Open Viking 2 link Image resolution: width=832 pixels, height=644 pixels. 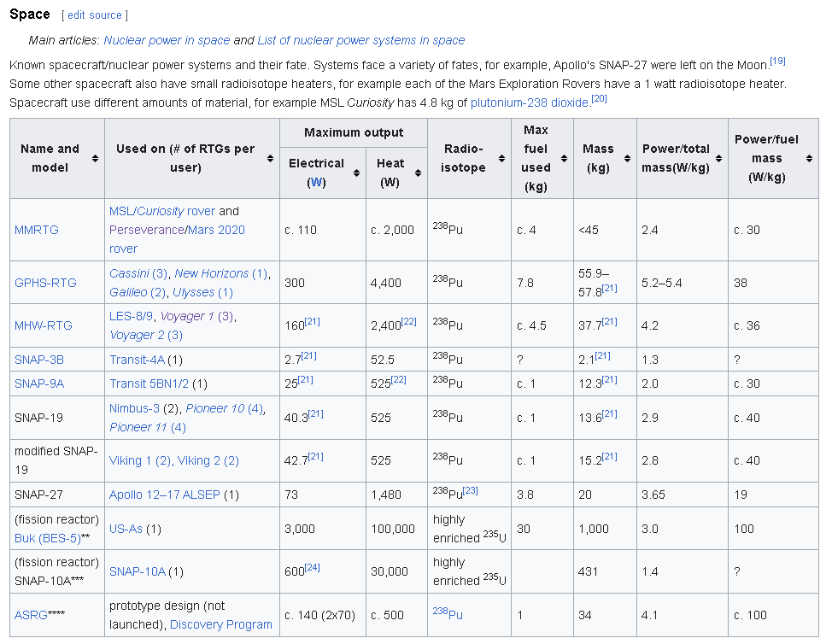[x=208, y=461]
